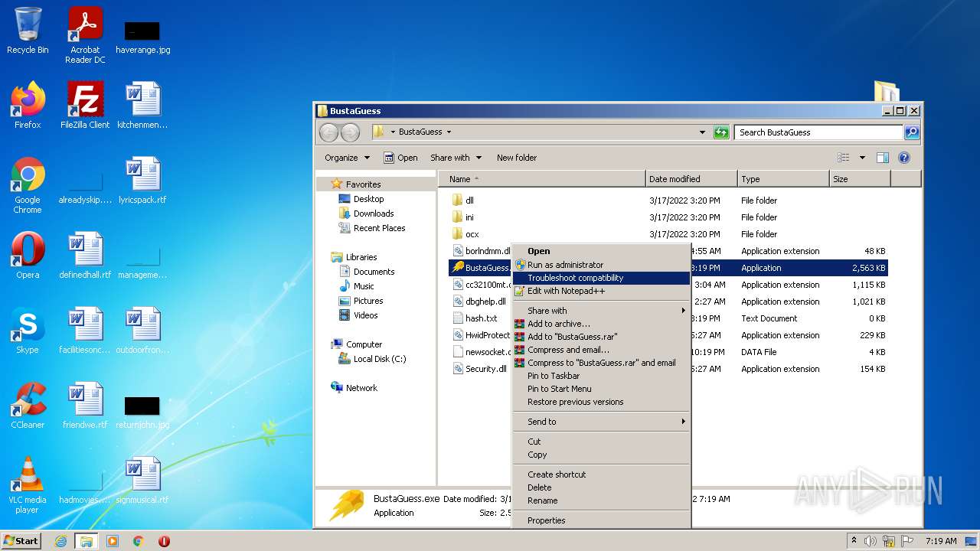Open the VLC media player desktop shortcut
980x551 pixels.
(28, 485)
